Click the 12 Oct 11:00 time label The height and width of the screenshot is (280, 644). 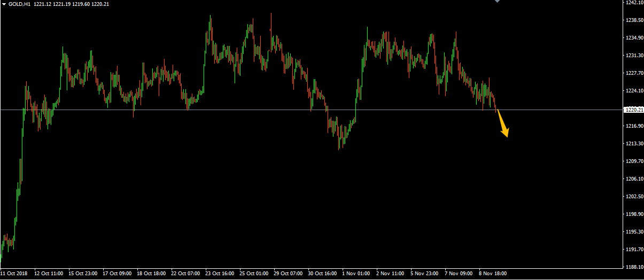49,274
